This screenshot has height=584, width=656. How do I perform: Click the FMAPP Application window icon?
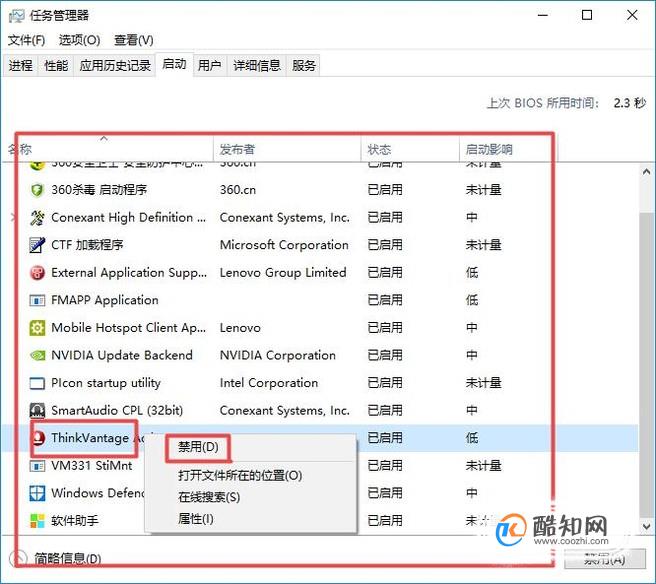pos(37,300)
